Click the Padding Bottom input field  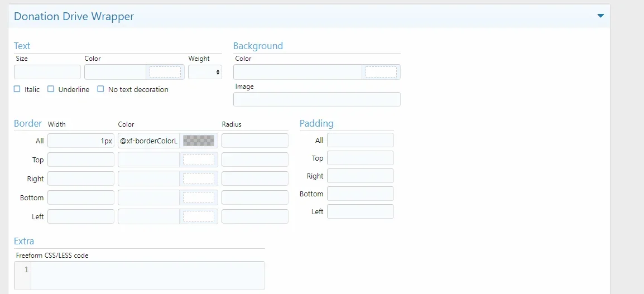tap(360, 194)
